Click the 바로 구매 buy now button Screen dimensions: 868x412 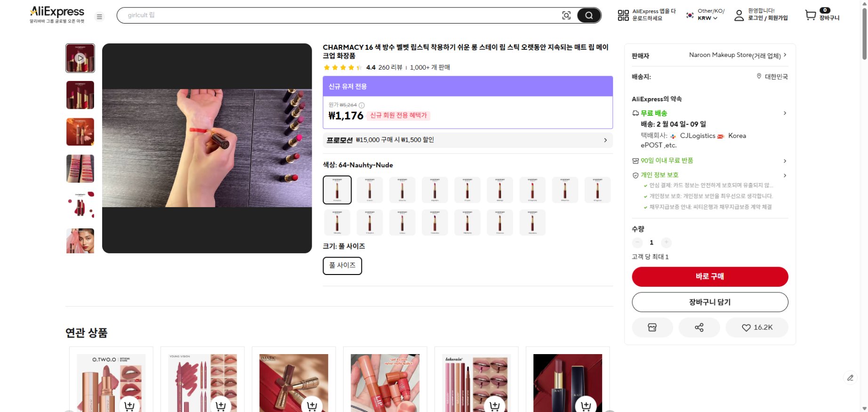710,276
